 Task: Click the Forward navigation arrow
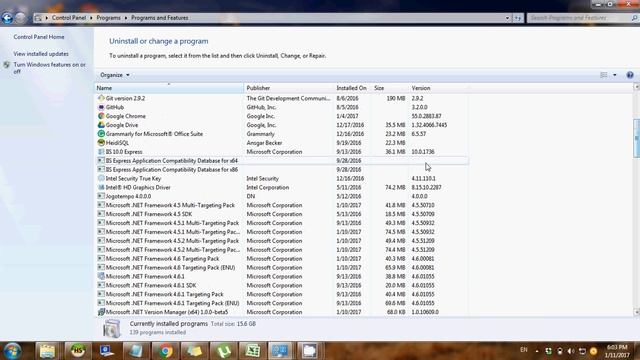pos(20,18)
